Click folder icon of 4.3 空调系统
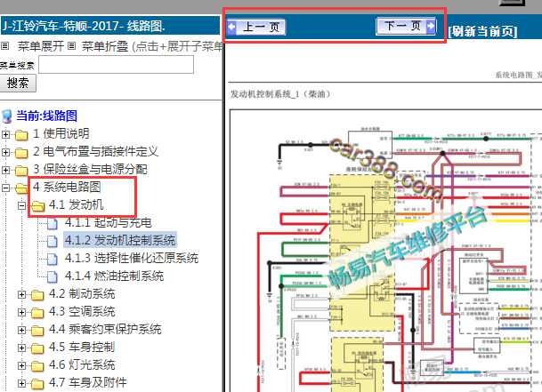Screen dimensions: 542x392 [37, 313]
